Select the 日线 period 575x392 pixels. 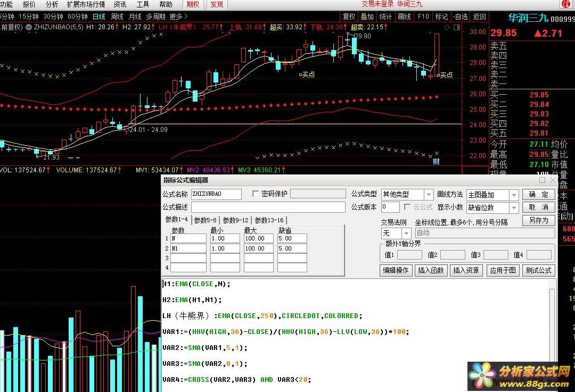(98, 16)
